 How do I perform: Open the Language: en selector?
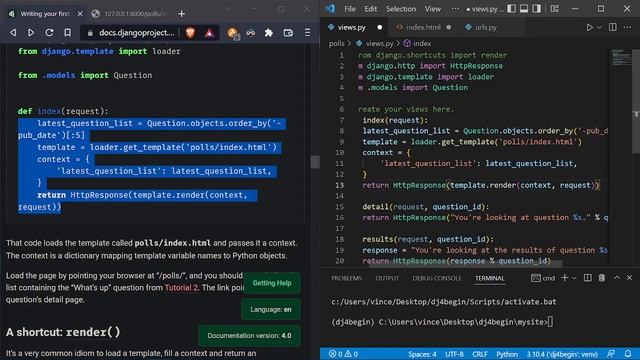271,309
